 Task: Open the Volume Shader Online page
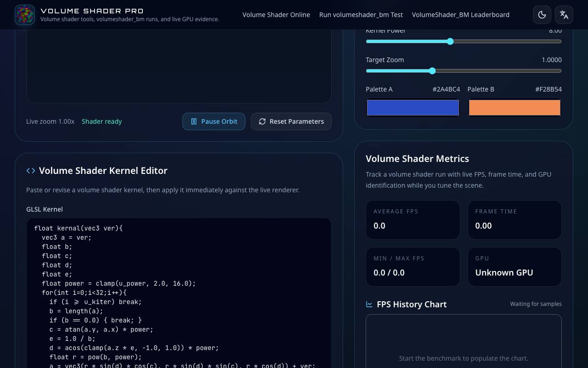(276, 15)
